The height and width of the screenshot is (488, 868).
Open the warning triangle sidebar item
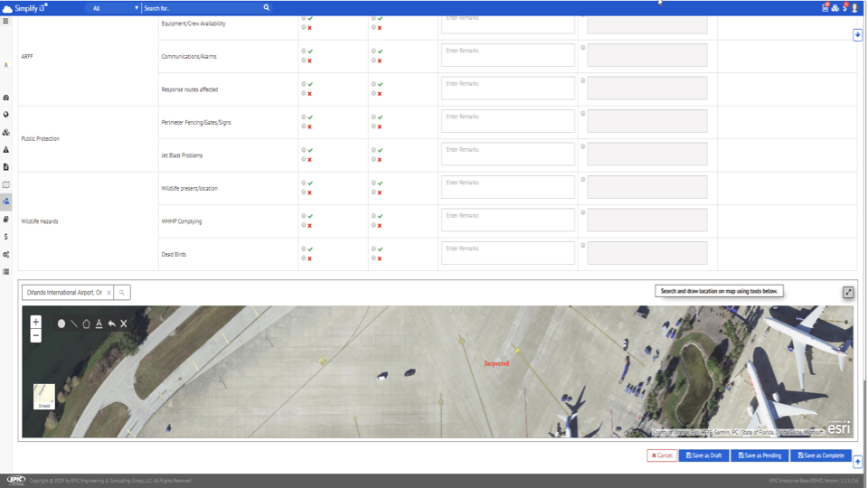pos(6,150)
